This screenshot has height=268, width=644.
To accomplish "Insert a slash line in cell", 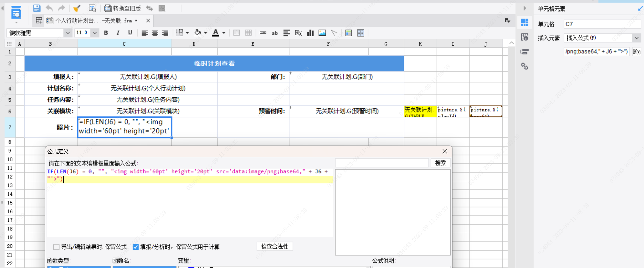I will tap(334, 33).
